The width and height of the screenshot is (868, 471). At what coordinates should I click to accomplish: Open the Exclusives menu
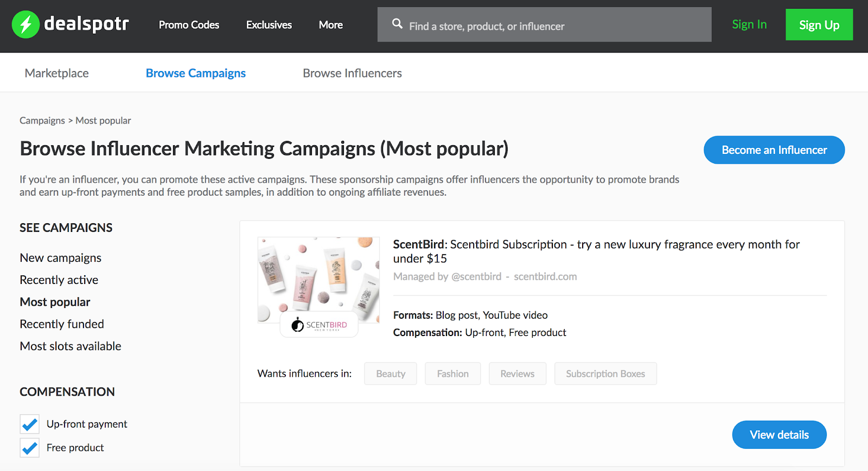point(269,25)
